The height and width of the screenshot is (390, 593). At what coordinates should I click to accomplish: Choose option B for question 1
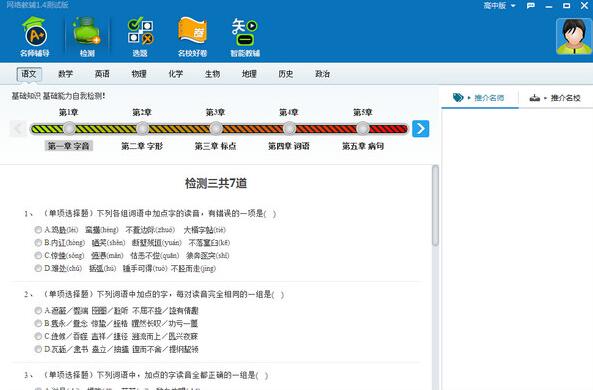(38, 242)
